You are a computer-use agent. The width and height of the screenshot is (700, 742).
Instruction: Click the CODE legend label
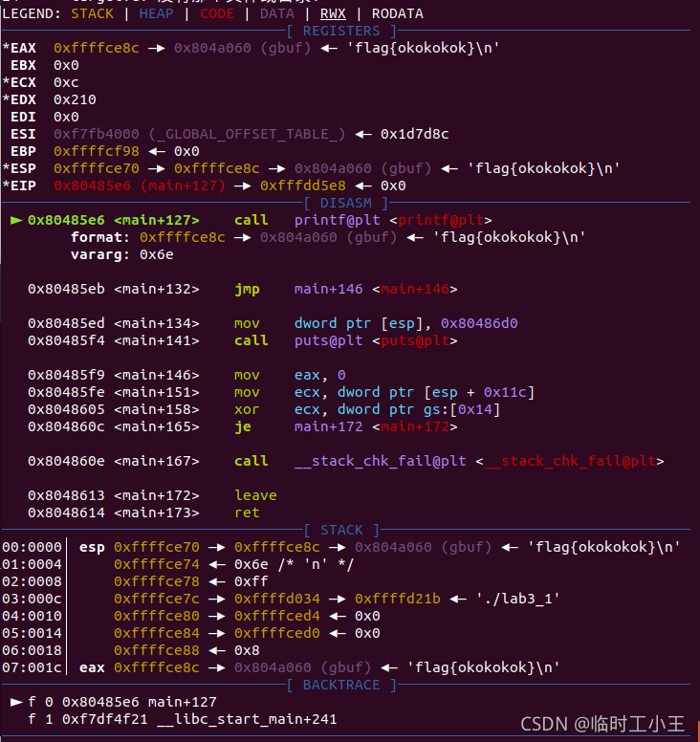[x=217, y=13]
